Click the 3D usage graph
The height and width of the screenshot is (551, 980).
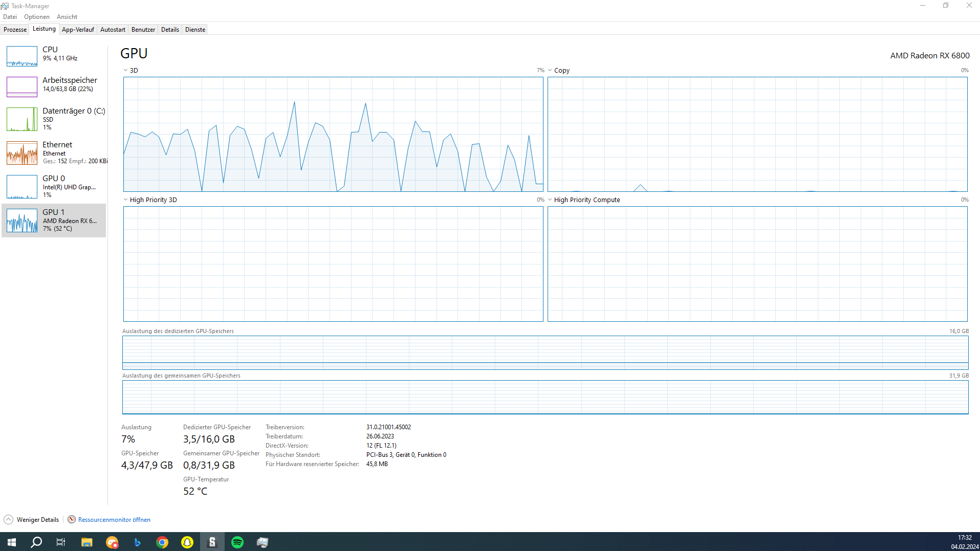(333, 135)
